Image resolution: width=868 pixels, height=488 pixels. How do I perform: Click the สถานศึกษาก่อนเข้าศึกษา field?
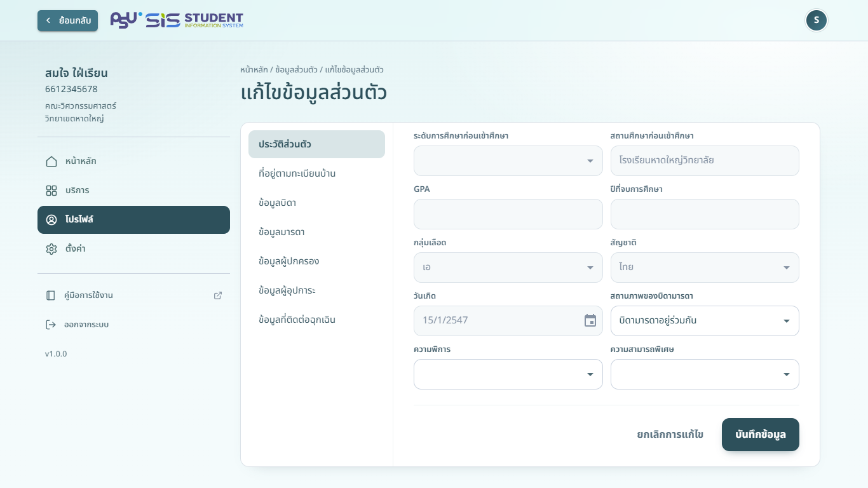tap(705, 161)
